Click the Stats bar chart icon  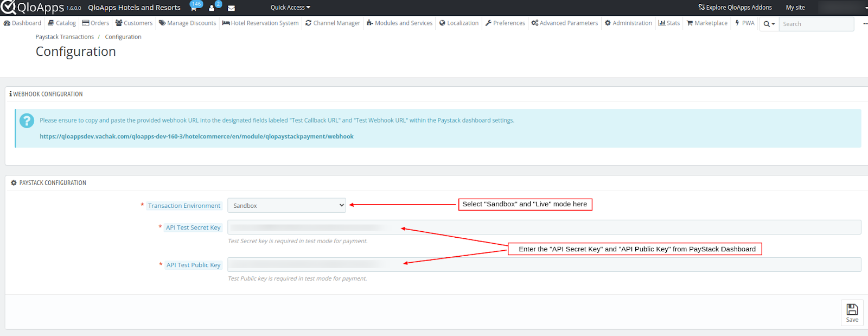(662, 23)
